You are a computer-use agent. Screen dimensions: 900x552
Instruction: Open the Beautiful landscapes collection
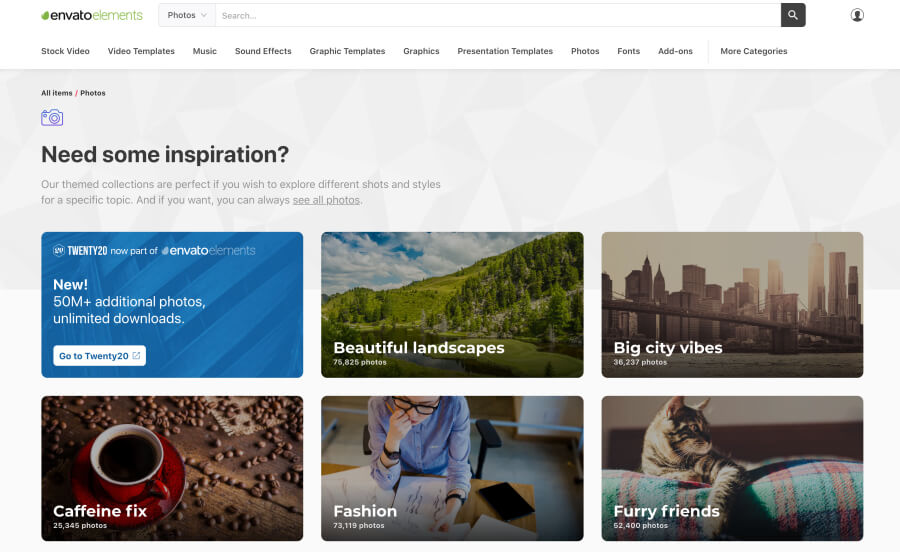click(452, 304)
